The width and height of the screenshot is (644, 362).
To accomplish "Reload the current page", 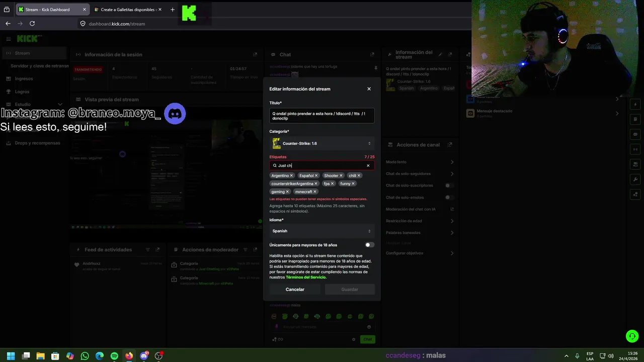I will [32, 24].
